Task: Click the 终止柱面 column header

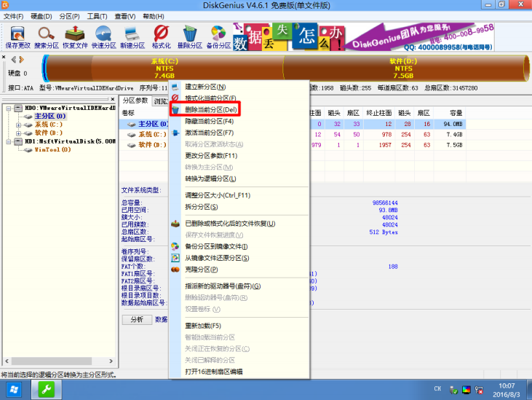Action: [379, 113]
